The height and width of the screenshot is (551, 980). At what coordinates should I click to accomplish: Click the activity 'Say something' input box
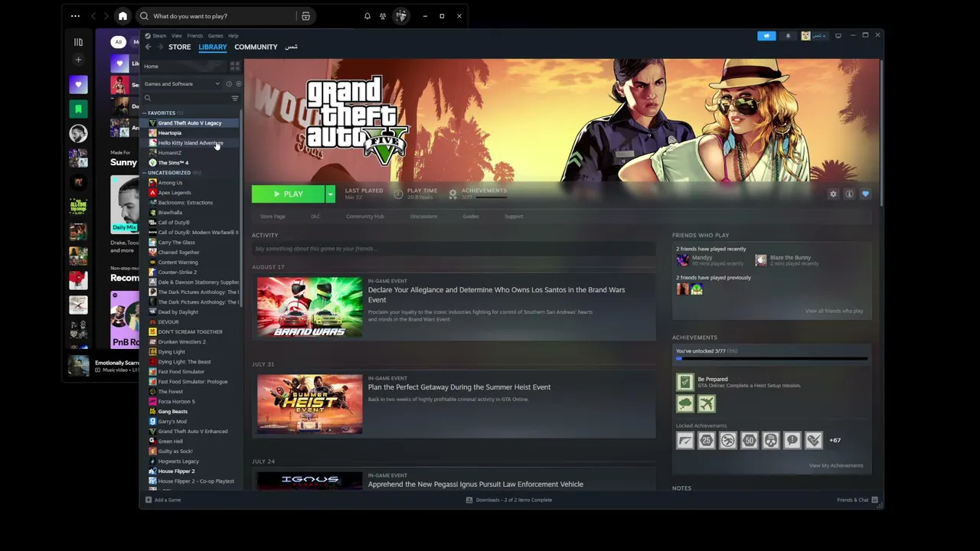coord(455,249)
